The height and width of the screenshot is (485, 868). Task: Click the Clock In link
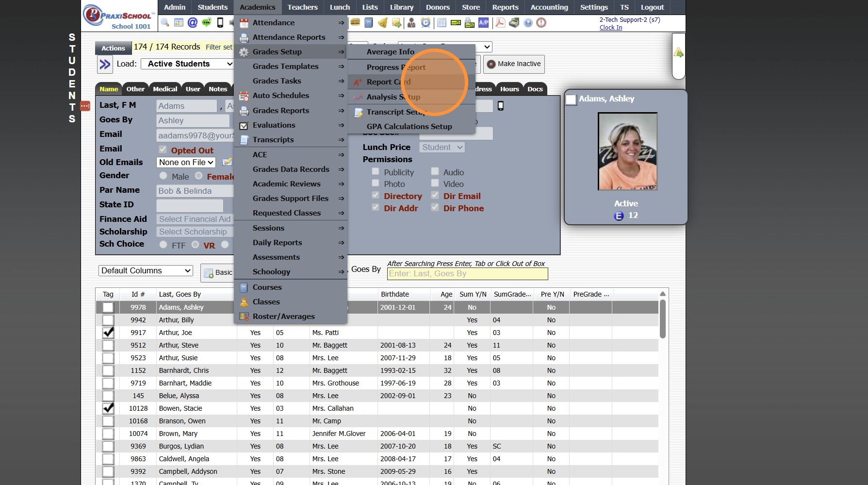pos(611,28)
